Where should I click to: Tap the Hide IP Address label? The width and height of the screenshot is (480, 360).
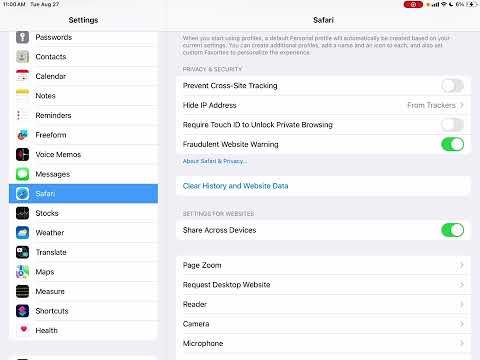(x=210, y=105)
